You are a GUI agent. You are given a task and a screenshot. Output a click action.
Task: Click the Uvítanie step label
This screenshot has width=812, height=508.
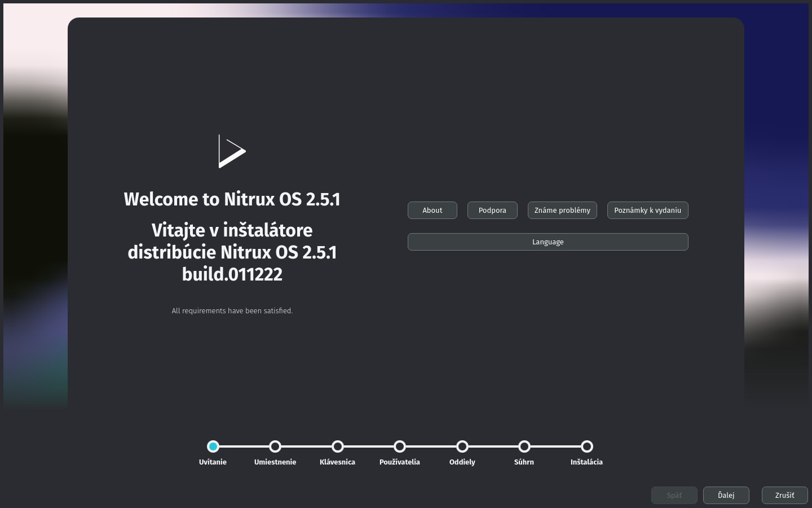pos(213,462)
